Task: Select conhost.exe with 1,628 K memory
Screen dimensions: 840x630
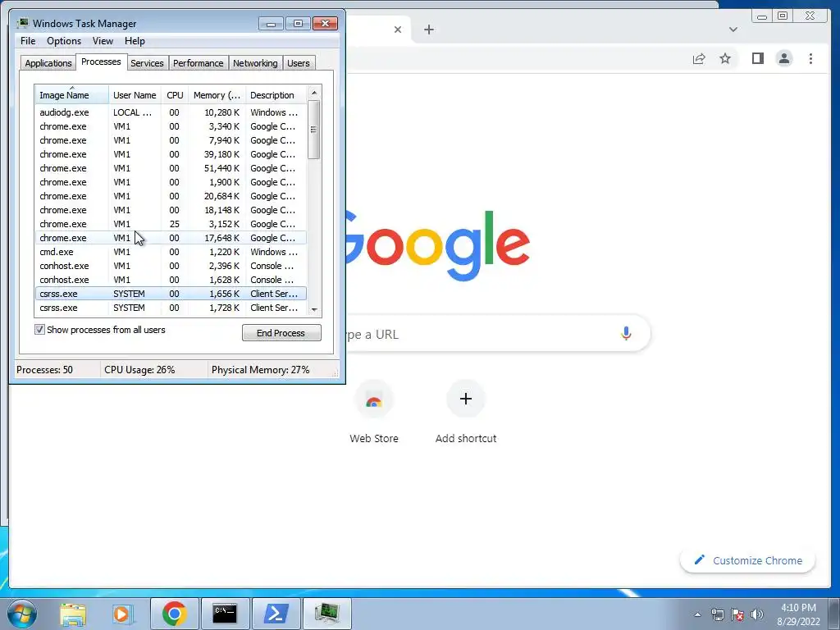Action: [x=171, y=280]
